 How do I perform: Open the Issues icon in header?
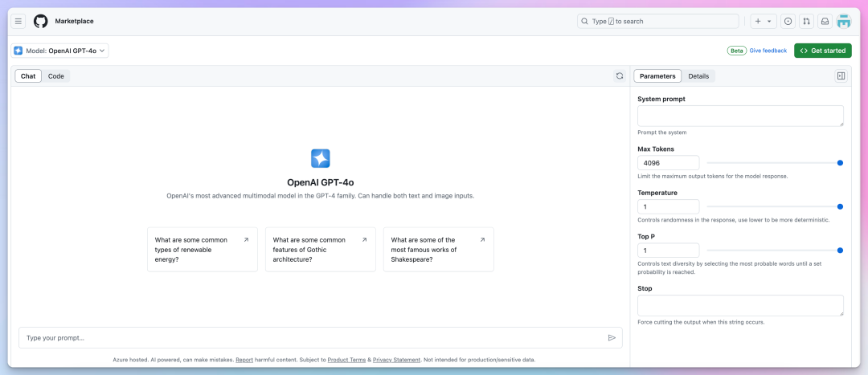pos(788,22)
